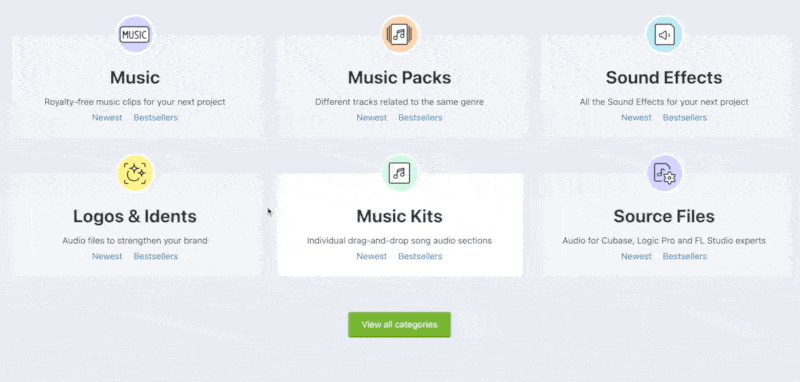
Task: Open the Sound Effects category heading
Action: coord(664,78)
